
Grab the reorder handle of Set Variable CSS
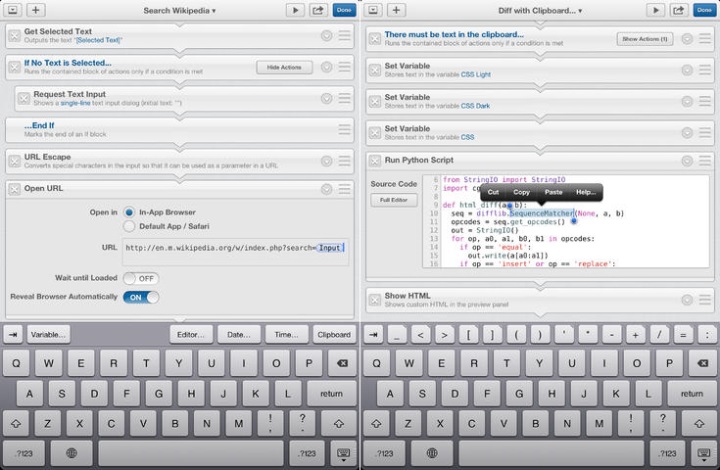705,133
